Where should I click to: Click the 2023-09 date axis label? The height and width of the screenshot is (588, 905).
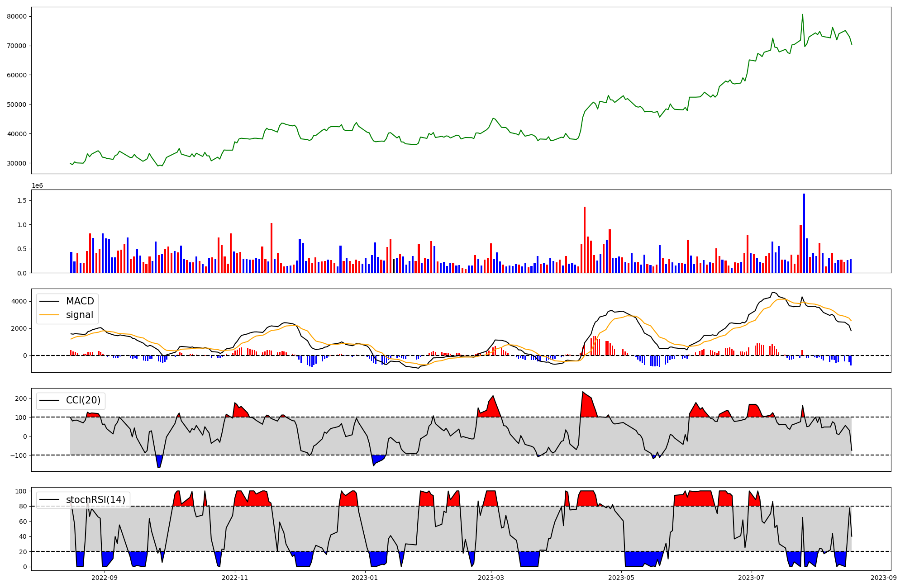tap(883, 578)
